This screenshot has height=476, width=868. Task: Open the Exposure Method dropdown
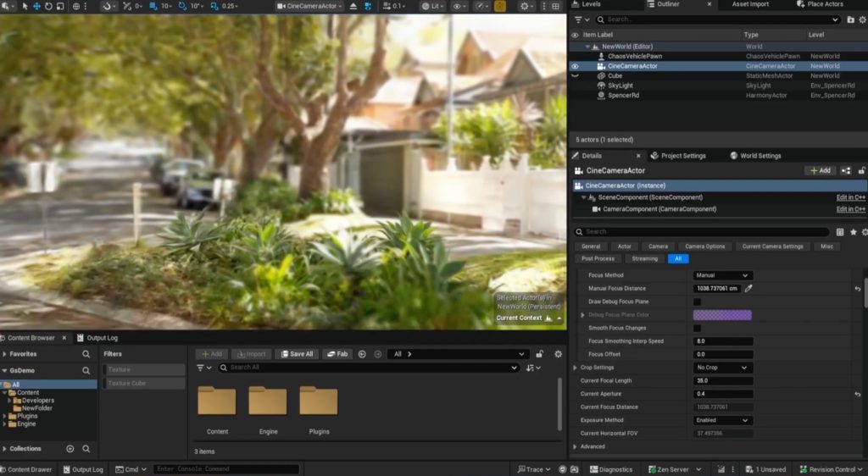722,420
